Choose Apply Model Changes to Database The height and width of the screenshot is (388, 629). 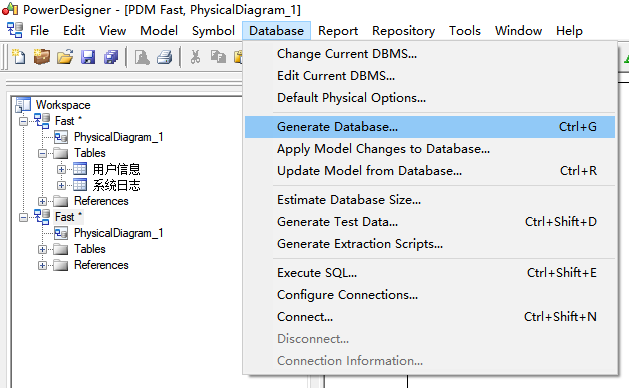(x=430, y=149)
